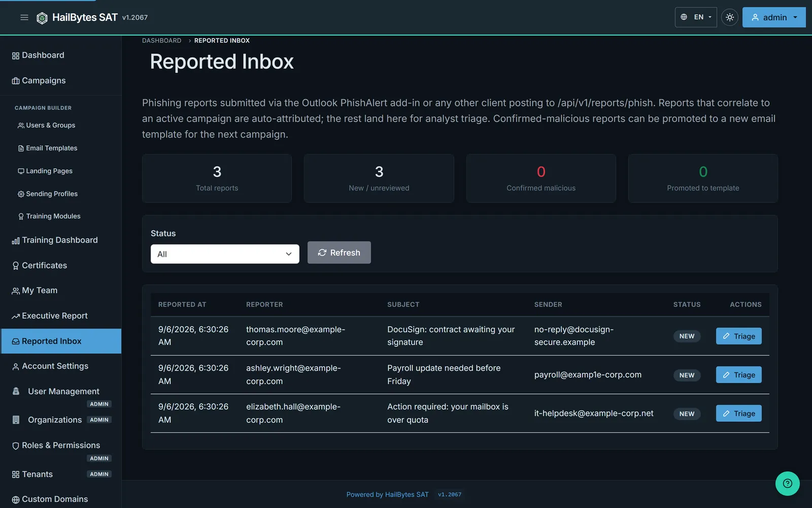Click the Sending Profiles gear icon
The image size is (812, 508).
pos(21,194)
